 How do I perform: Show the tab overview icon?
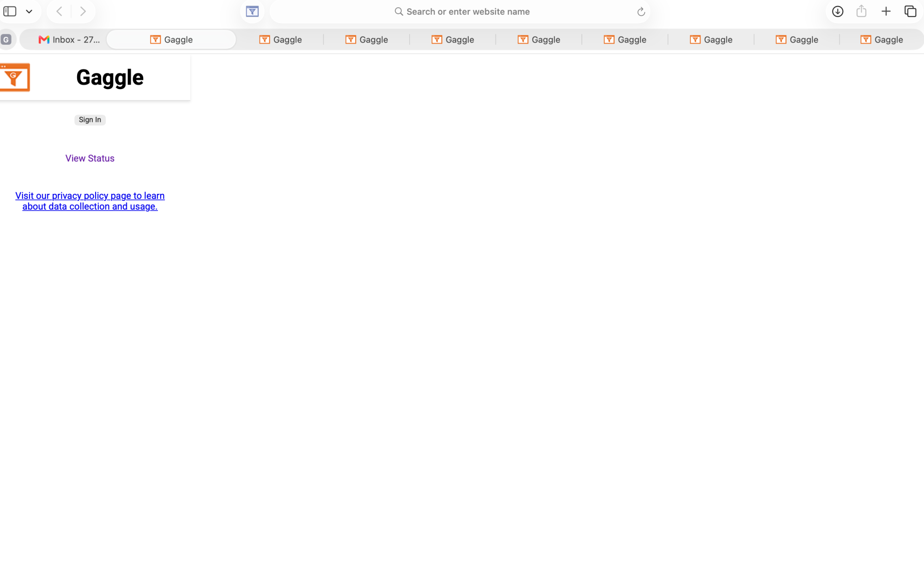[x=910, y=12]
